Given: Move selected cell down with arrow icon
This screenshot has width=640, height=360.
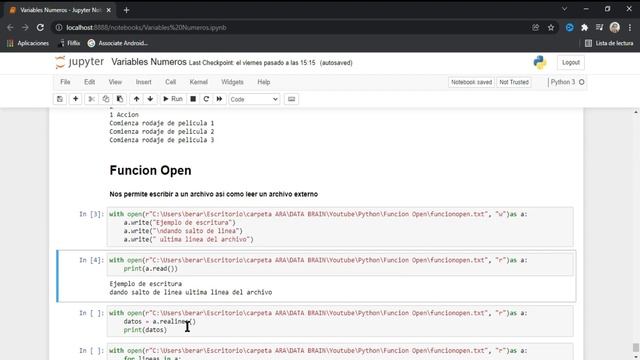Looking at the screenshot, I should pos(150,99).
